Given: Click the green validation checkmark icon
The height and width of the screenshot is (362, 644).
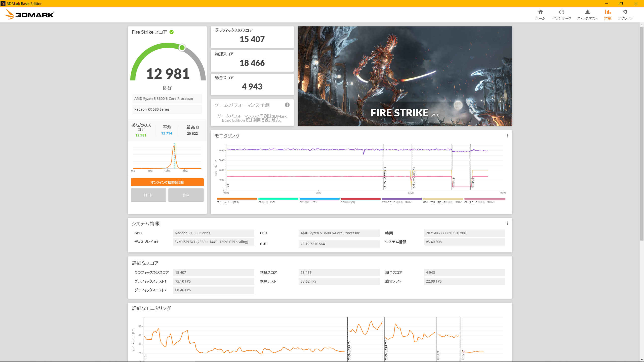Looking at the screenshot, I should 172,32.
